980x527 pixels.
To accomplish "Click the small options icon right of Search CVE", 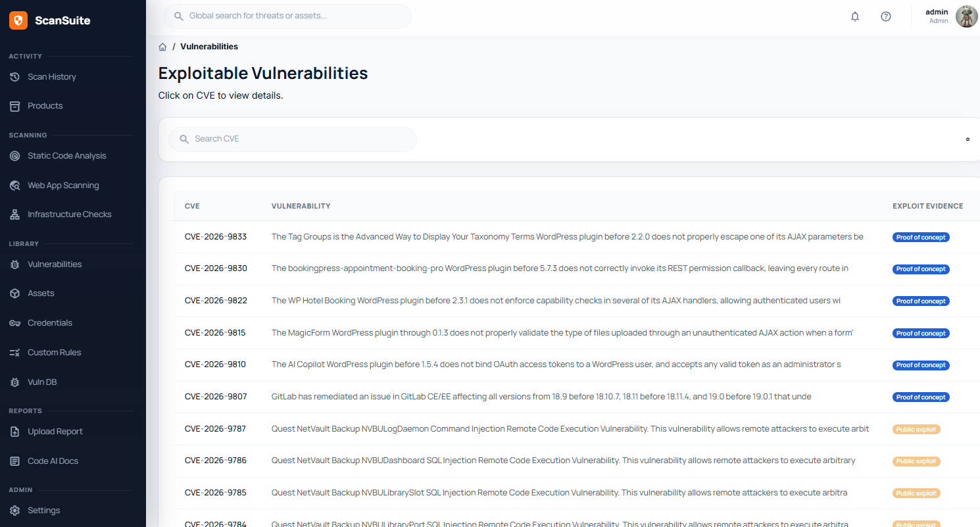I will coord(968,139).
